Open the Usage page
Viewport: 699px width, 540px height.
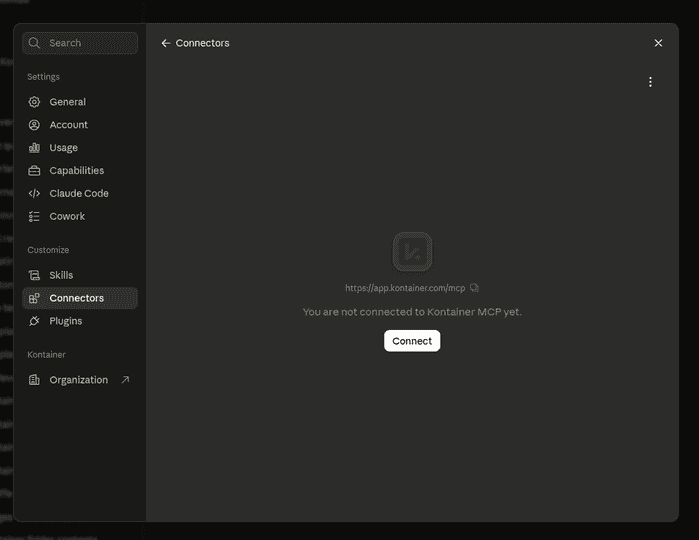tap(80, 148)
